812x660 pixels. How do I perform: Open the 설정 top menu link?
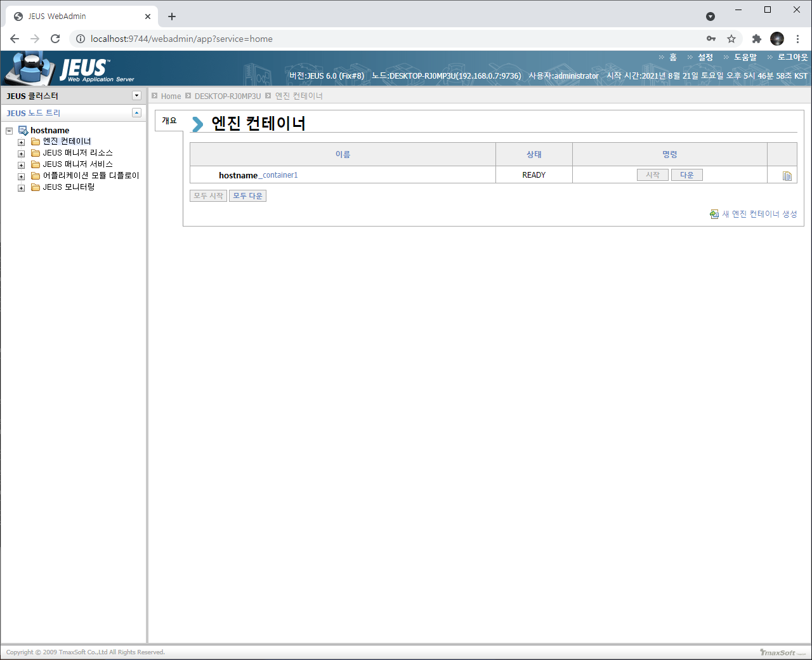(x=705, y=57)
